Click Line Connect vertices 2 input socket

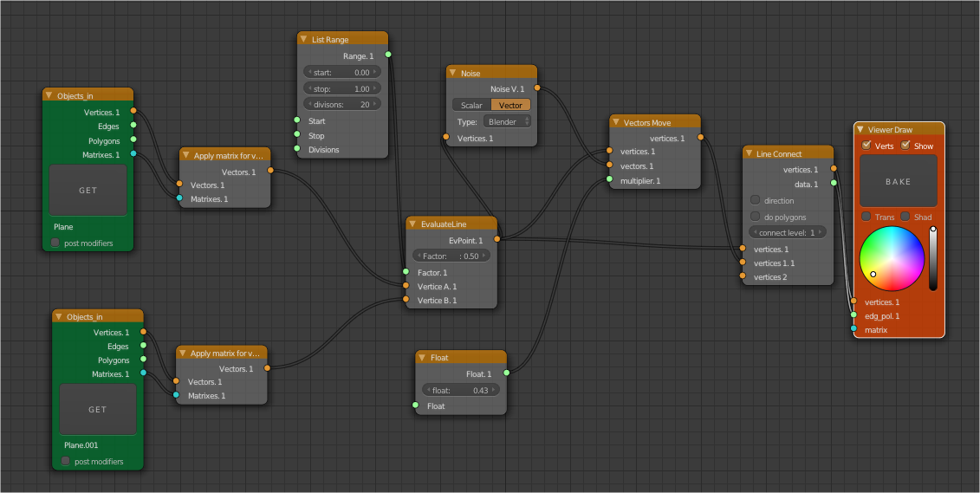[x=743, y=276]
